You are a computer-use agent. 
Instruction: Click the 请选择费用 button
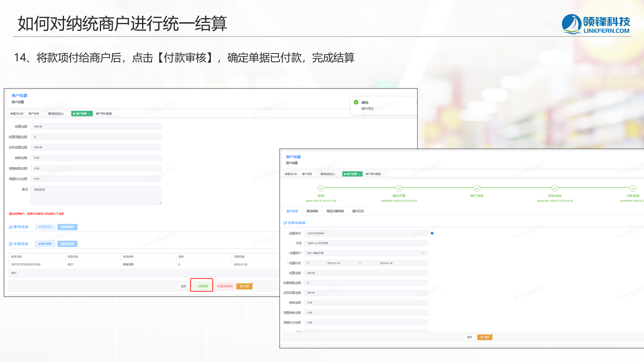tap(67, 227)
